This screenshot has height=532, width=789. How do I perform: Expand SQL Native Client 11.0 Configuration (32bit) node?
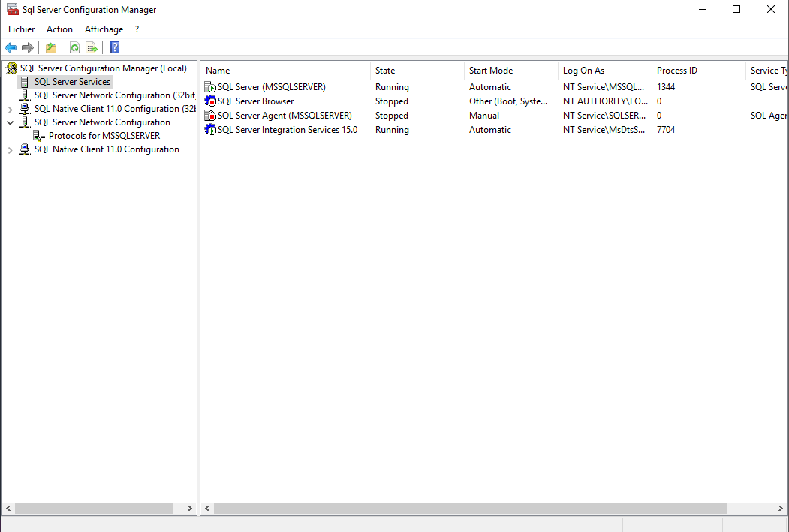click(10, 110)
